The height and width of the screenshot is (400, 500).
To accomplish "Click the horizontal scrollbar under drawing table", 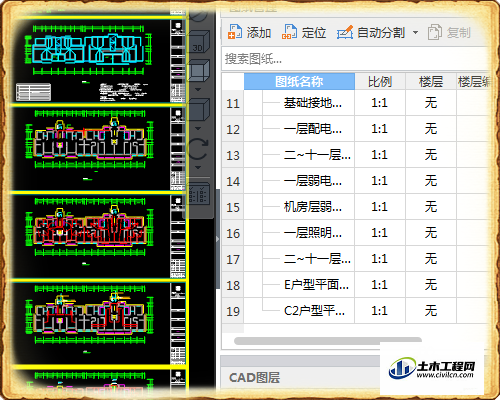I will (328, 341).
